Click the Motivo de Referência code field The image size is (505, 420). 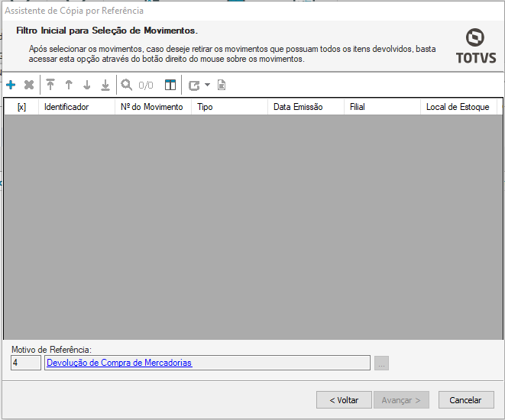coord(26,363)
